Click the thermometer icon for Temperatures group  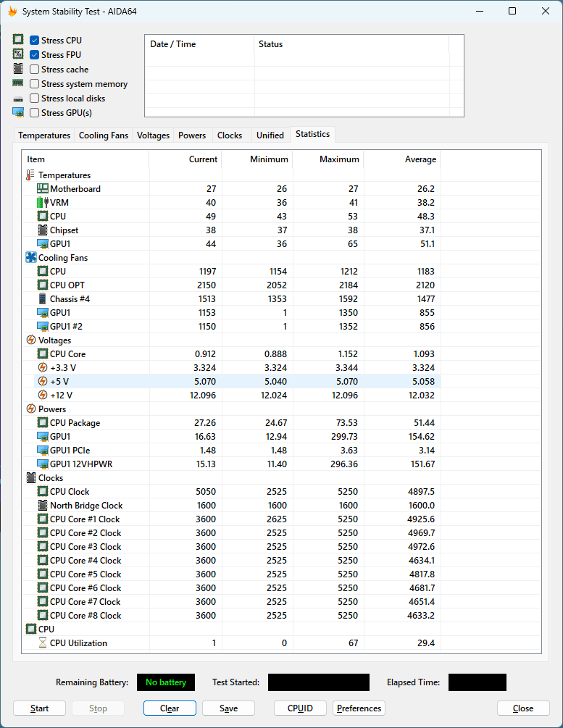(30, 175)
